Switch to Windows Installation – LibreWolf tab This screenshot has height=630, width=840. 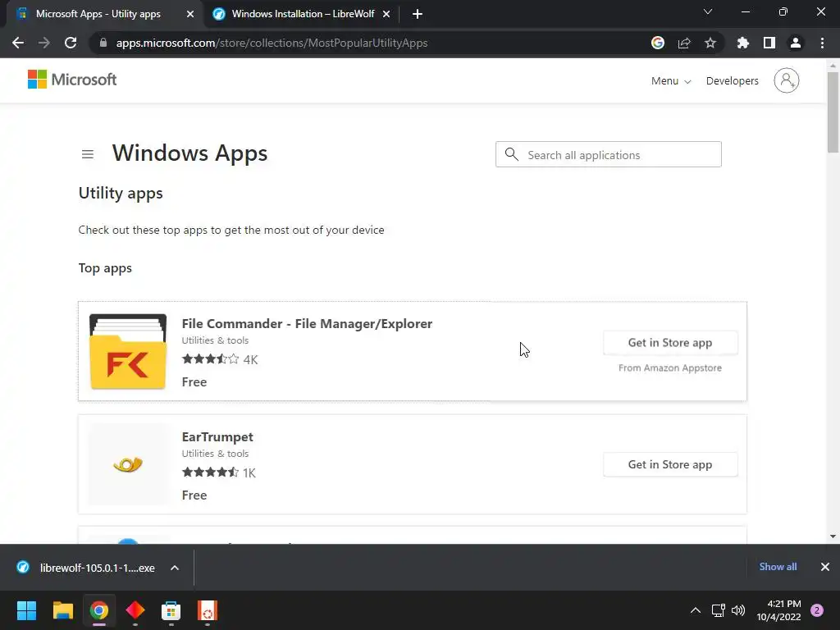[x=301, y=14]
